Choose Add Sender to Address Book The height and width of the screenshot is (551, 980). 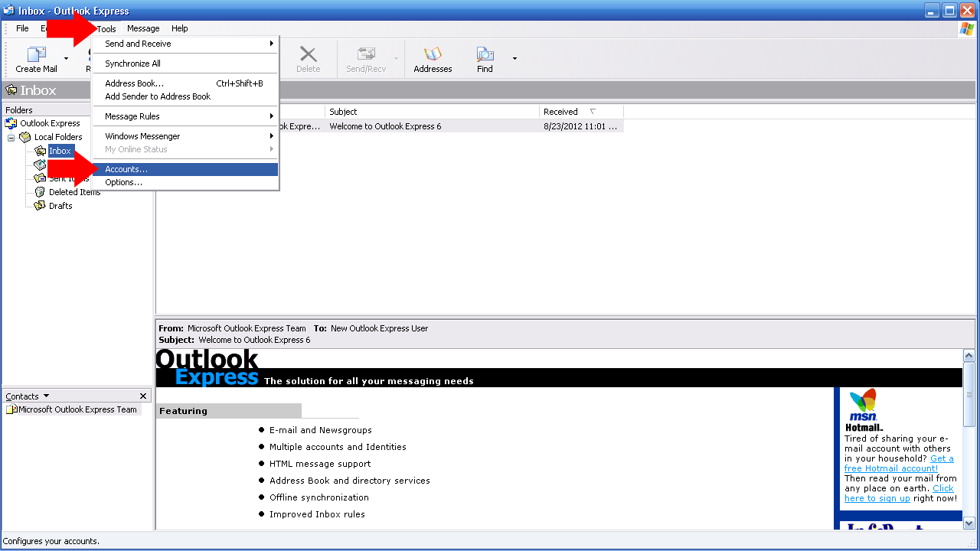click(x=185, y=96)
